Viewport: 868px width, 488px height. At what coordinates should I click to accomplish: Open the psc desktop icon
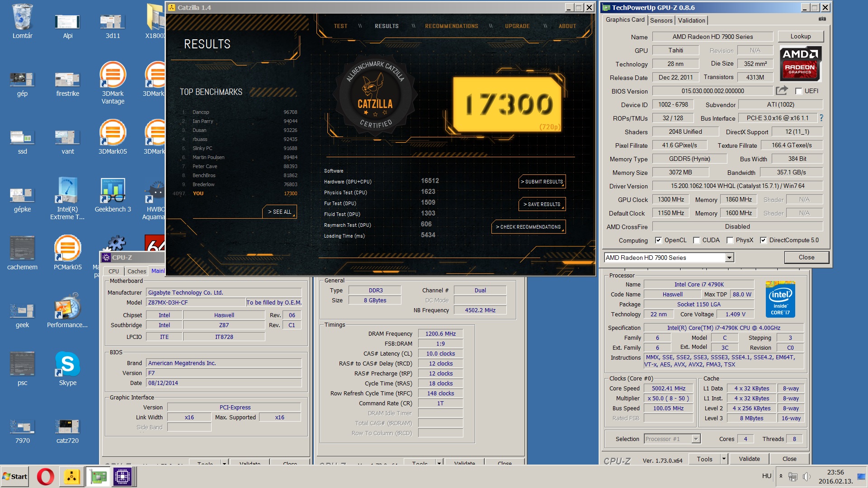[22, 368]
